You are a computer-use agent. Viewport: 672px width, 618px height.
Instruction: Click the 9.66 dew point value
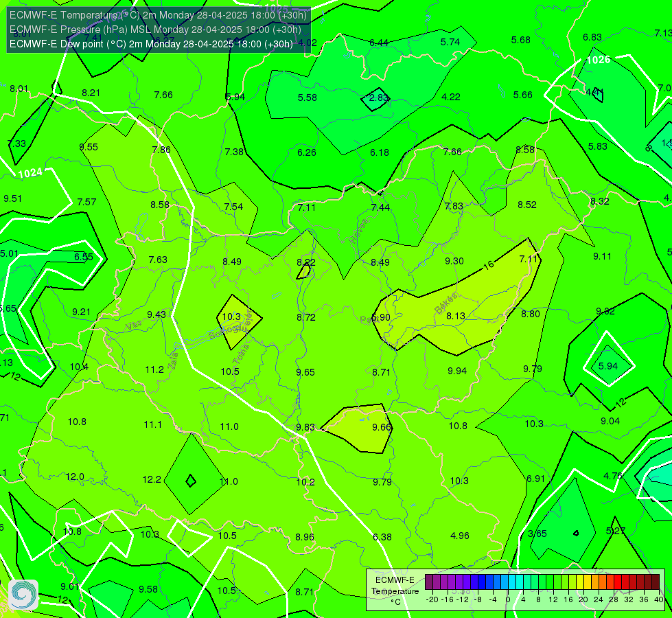(x=382, y=427)
